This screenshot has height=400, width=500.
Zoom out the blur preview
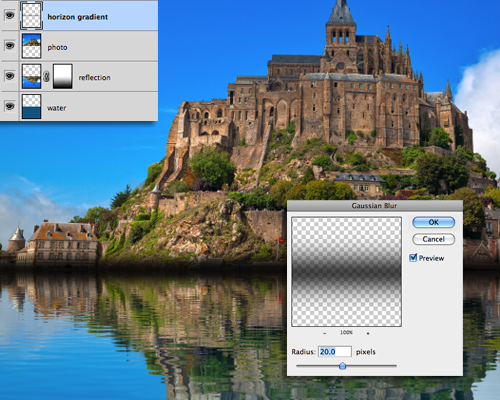point(325,333)
